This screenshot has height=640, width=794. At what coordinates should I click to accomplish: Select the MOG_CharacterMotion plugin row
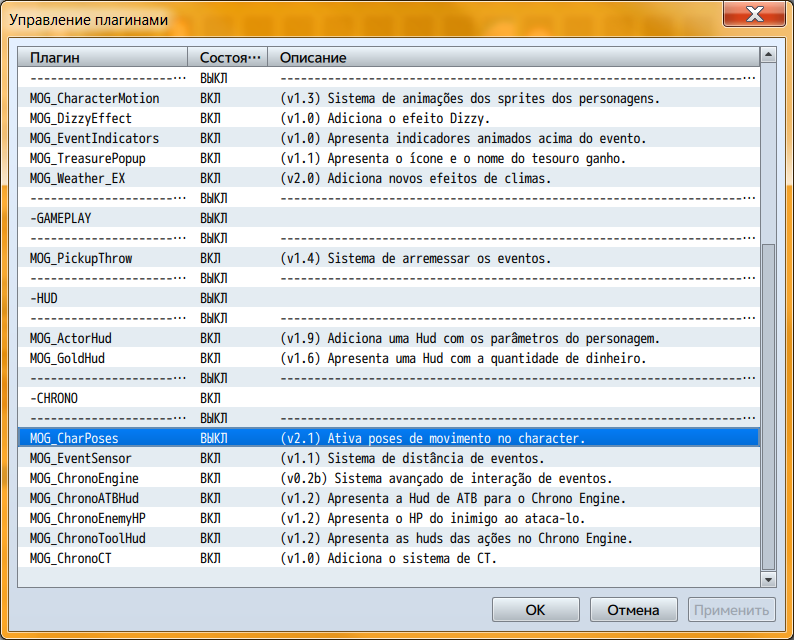pyautogui.click(x=95, y=98)
